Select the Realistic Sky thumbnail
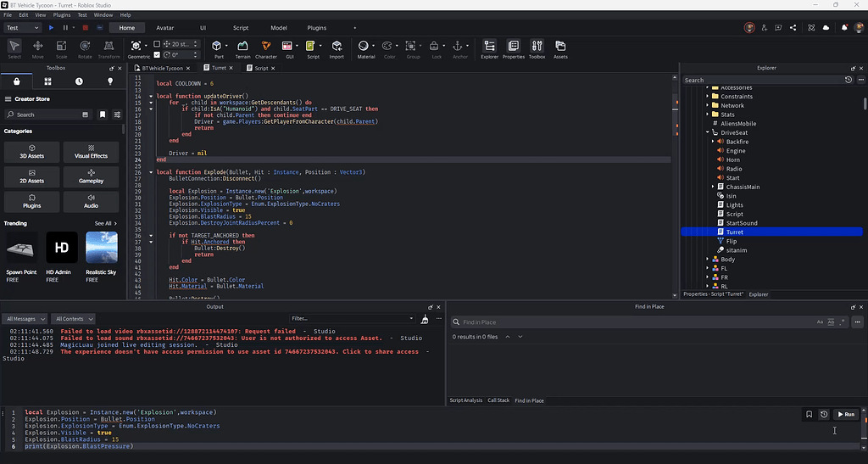The image size is (868, 464). pyautogui.click(x=101, y=249)
